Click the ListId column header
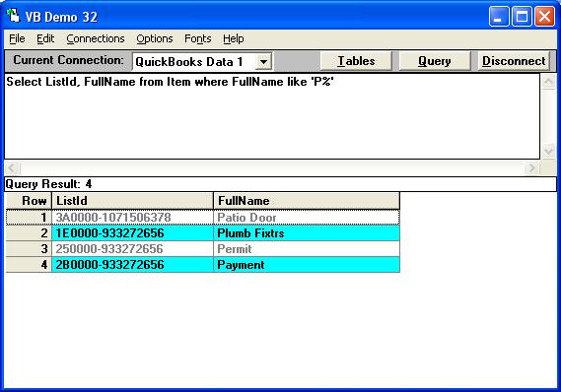 point(133,201)
